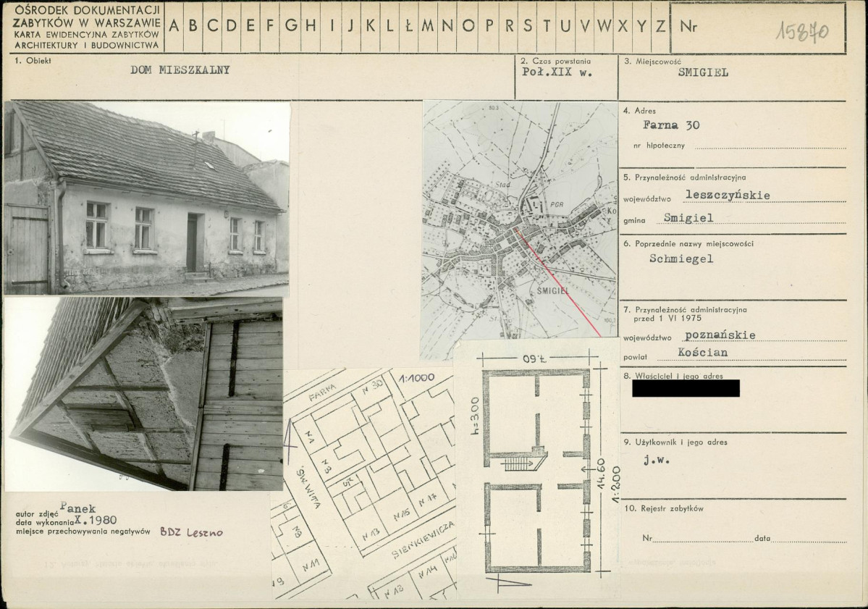
Task: Click the 'SIENKIEWICZA' street label on plan
Action: (x=423, y=539)
